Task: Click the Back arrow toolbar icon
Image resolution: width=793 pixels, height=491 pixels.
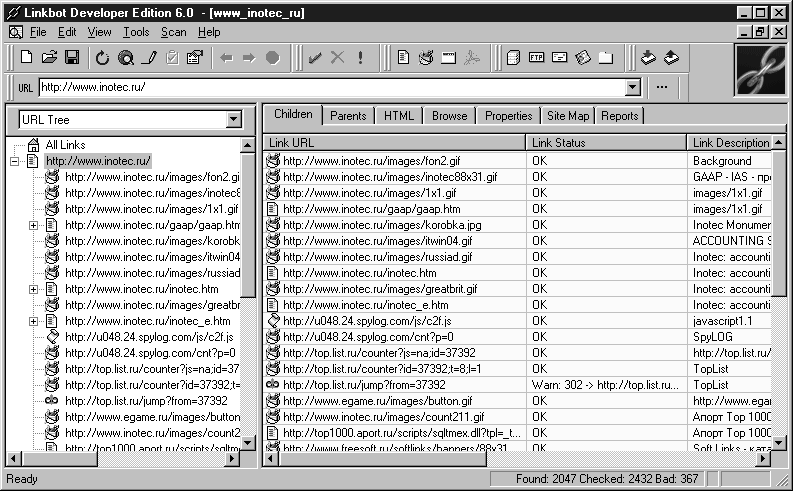Action: [x=226, y=58]
